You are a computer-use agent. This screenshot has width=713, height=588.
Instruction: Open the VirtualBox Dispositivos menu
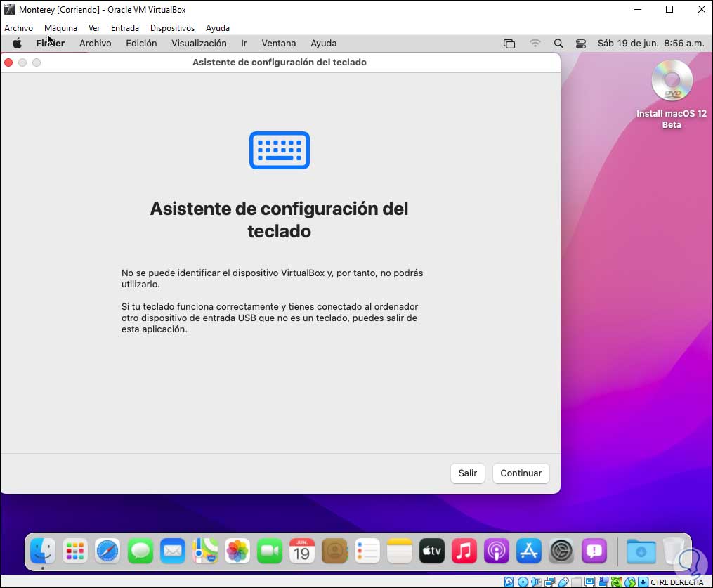coord(172,27)
